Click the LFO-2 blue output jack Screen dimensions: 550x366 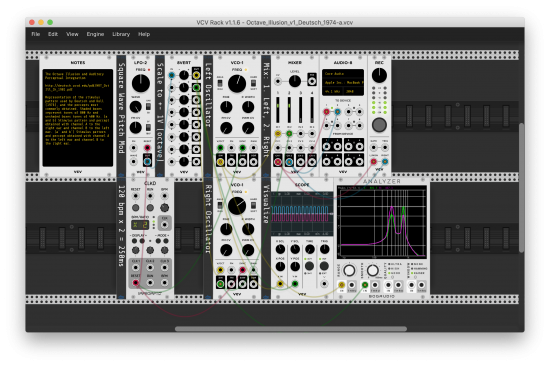tap(147, 162)
